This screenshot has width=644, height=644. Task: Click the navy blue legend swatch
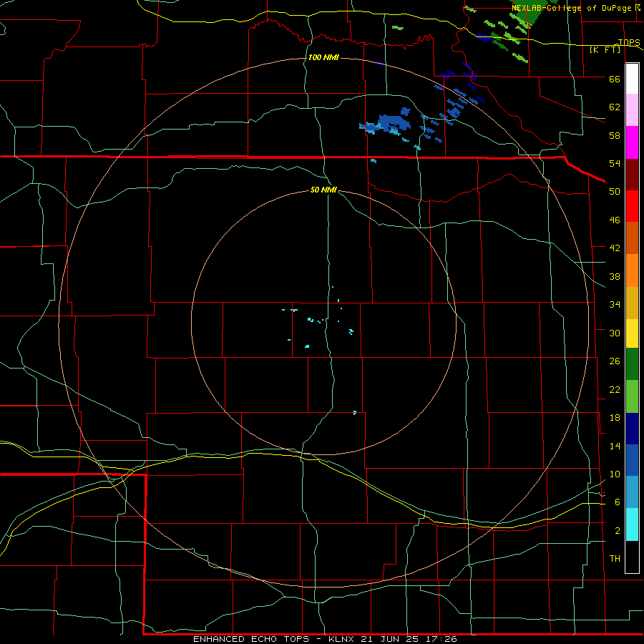point(632,429)
